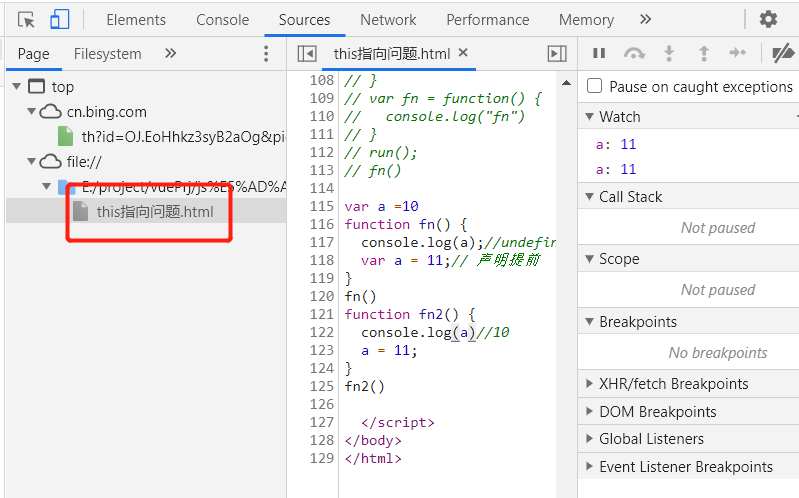Image resolution: width=799 pixels, height=498 pixels.
Task: Hide the debugger sidebar icon
Action: pyautogui.click(x=557, y=54)
